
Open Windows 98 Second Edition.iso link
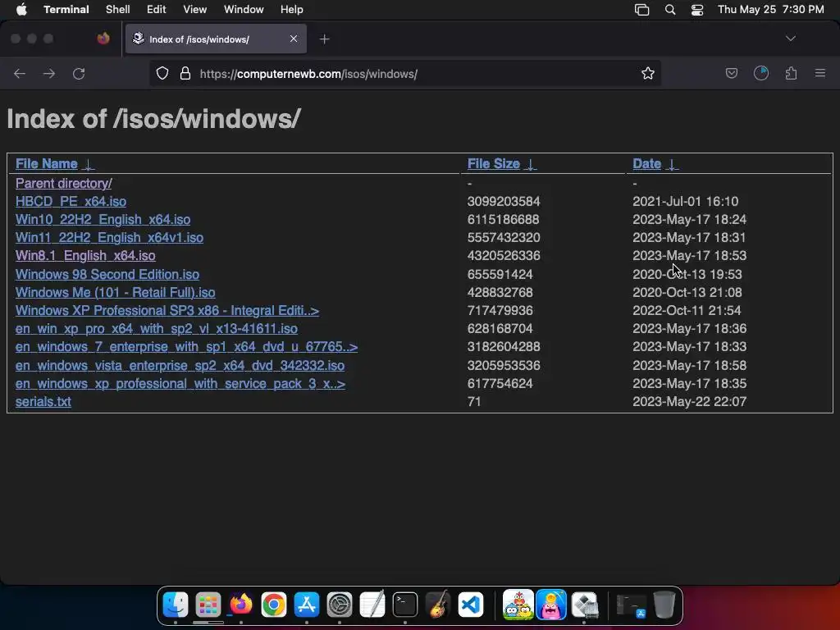(107, 274)
